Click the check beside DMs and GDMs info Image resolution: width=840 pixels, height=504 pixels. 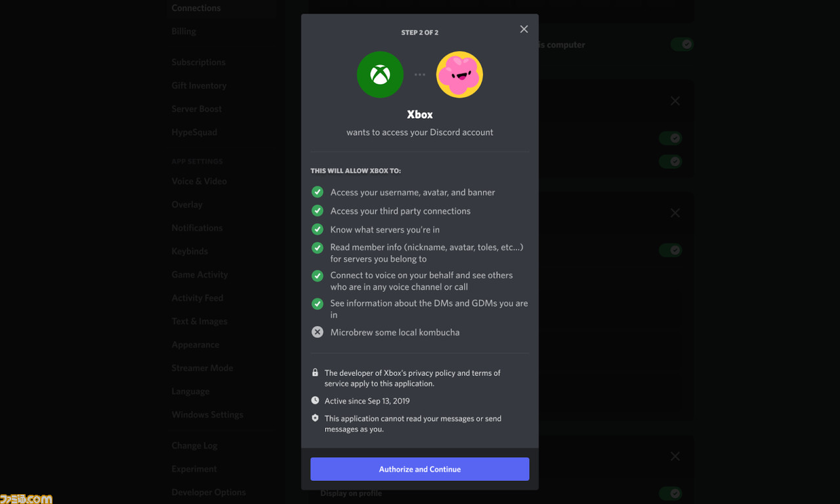tap(318, 304)
